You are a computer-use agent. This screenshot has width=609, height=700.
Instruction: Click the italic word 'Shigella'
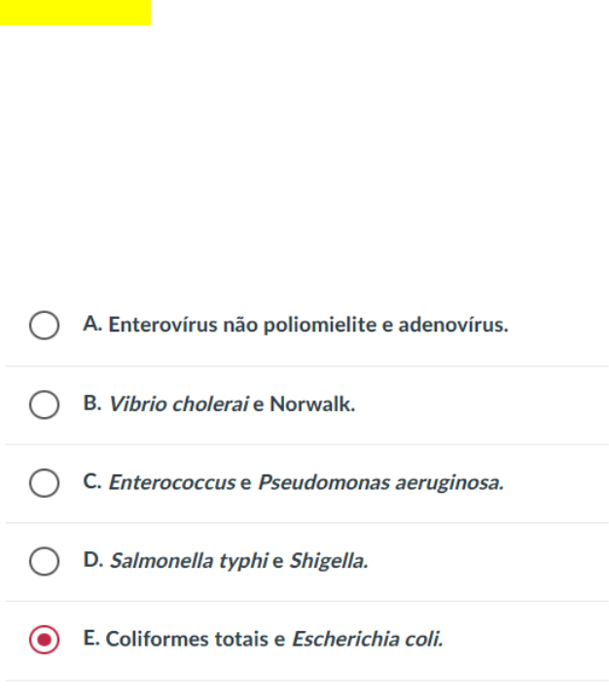coord(327,562)
